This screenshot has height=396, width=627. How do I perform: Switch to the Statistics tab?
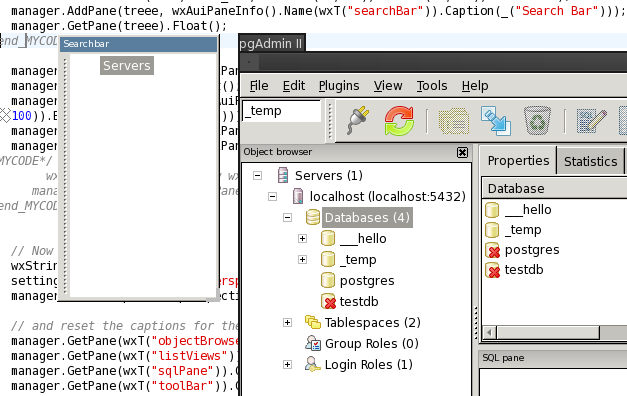click(x=590, y=161)
